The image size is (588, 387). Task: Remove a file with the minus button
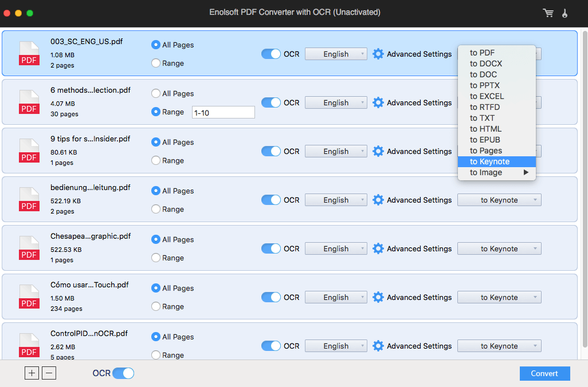coord(49,373)
